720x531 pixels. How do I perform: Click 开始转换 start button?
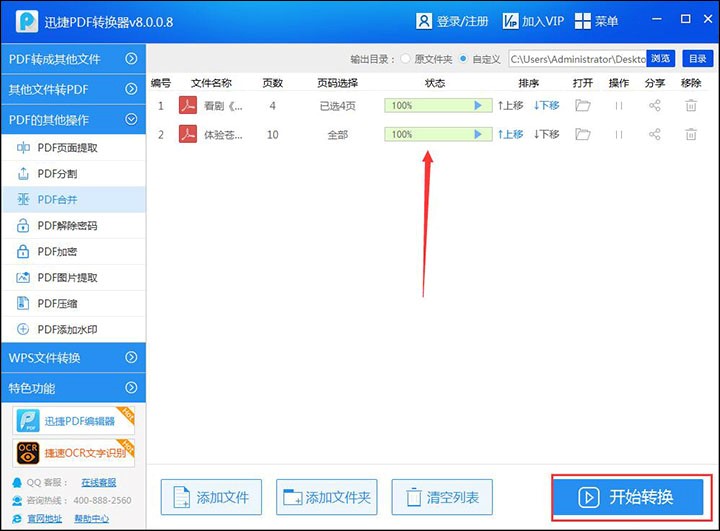pos(628,497)
